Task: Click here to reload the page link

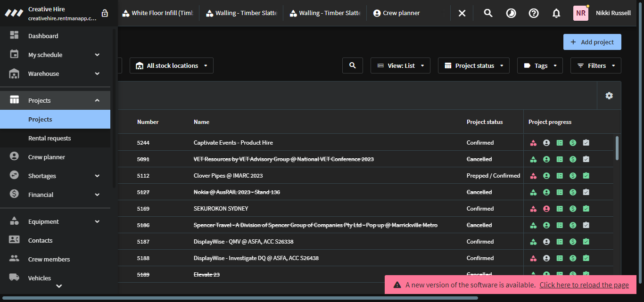Action: click(584, 285)
